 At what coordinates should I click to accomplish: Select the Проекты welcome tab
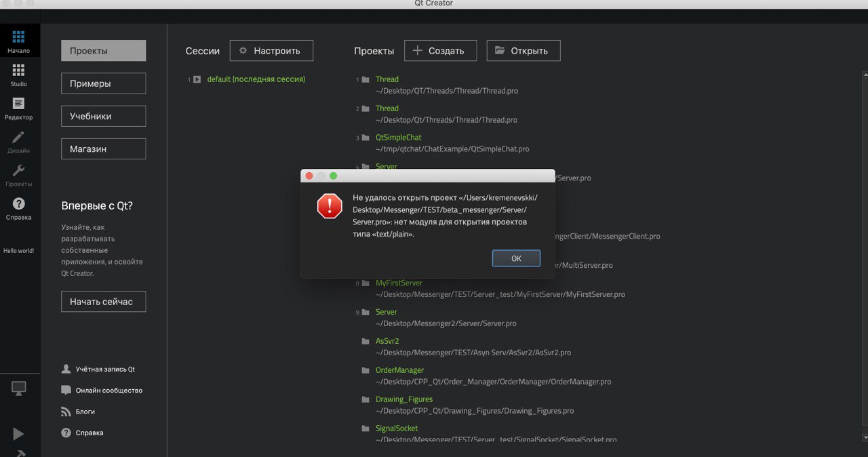point(104,51)
